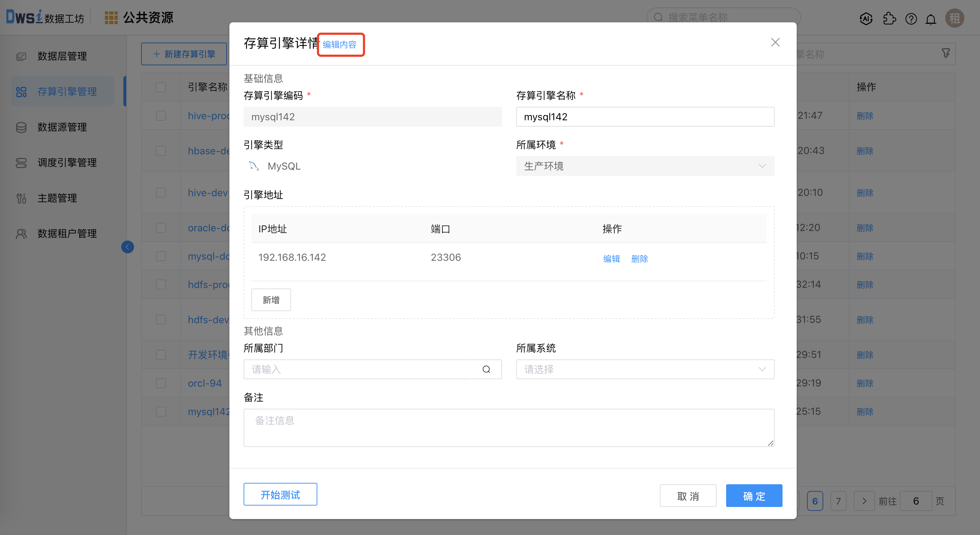980x535 pixels.
Task: Click the DWSi 数据工坊 logo
Action: click(45, 17)
